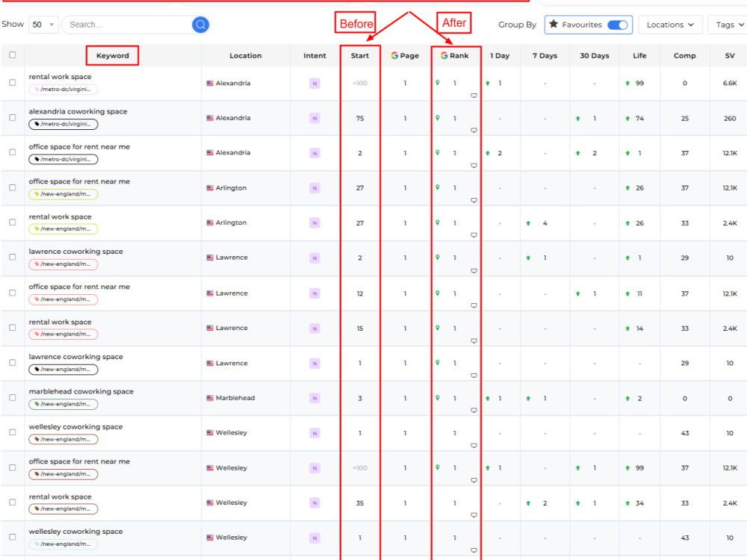Click intent N badge for alexandria coworking space

pos(314,118)
